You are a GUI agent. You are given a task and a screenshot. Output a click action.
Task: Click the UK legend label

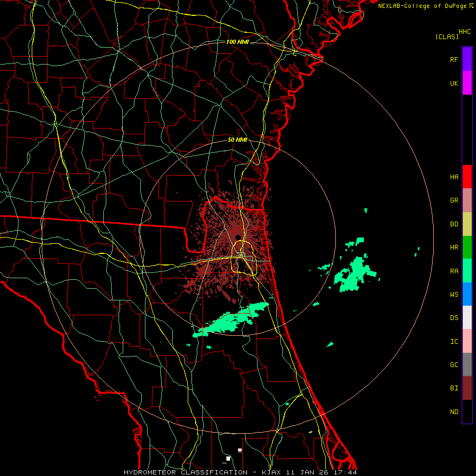454,83
